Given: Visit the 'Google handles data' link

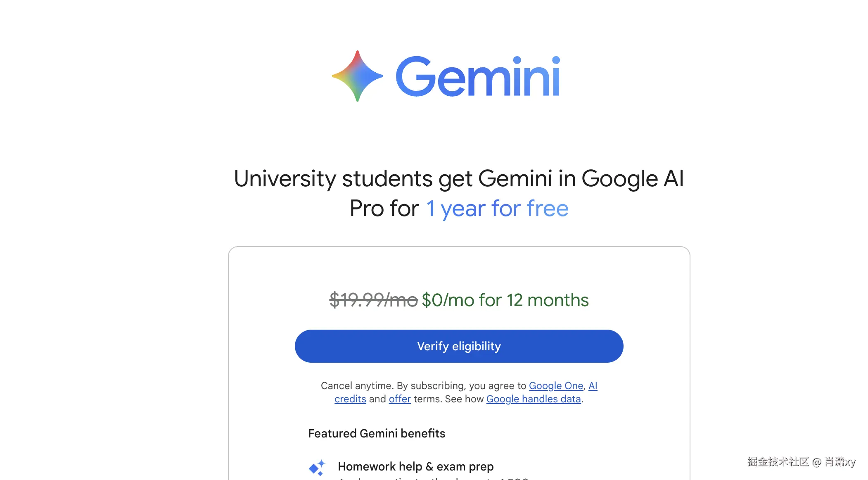Looking at the screenshot, I should pyautogui.click(x=534, y=399).
